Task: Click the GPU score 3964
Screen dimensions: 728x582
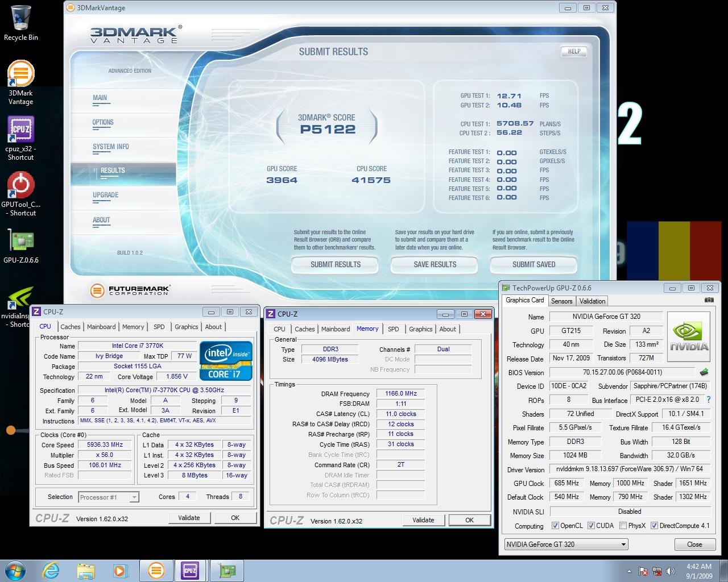Action: pyautogui.click(x=282, y=180)
